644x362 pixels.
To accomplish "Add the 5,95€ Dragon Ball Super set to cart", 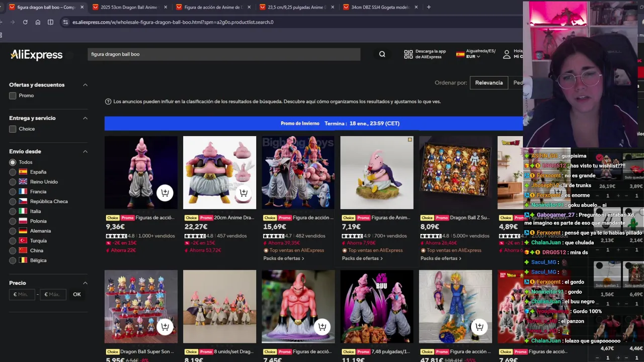I will pos(165,327).
